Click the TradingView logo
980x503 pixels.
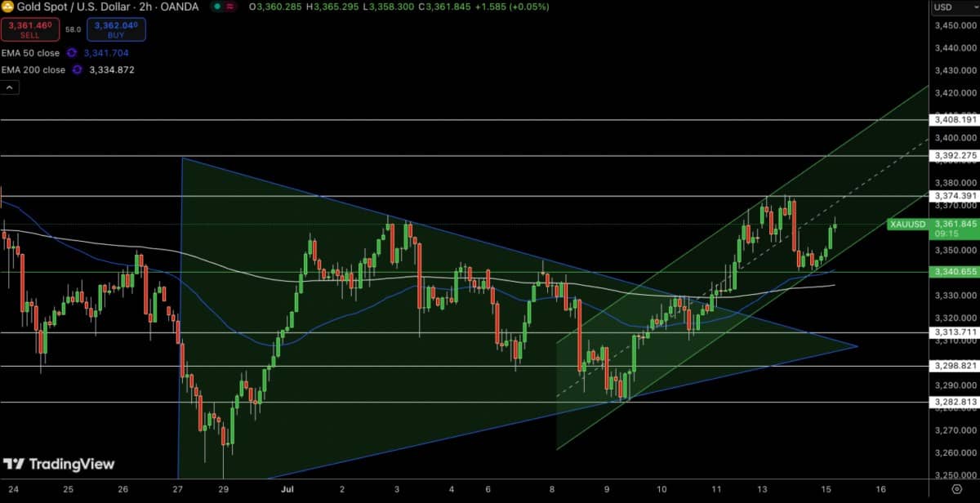[59, 464]
